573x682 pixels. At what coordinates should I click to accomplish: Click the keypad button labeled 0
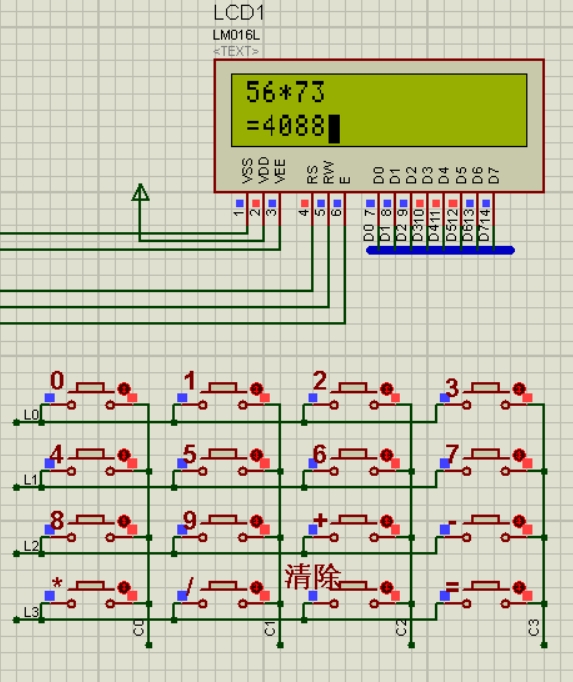pyautogui.click(x=90, y=388)
